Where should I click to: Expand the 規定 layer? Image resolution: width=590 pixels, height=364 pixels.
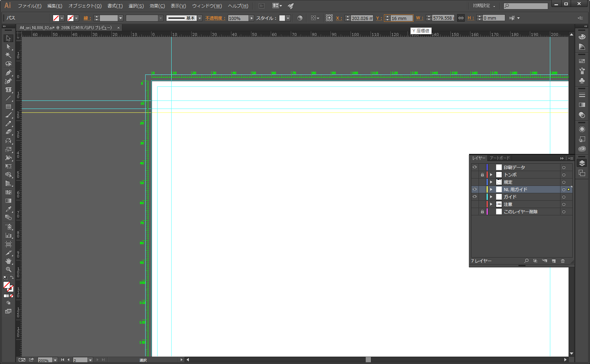click(x=491, y=182)
